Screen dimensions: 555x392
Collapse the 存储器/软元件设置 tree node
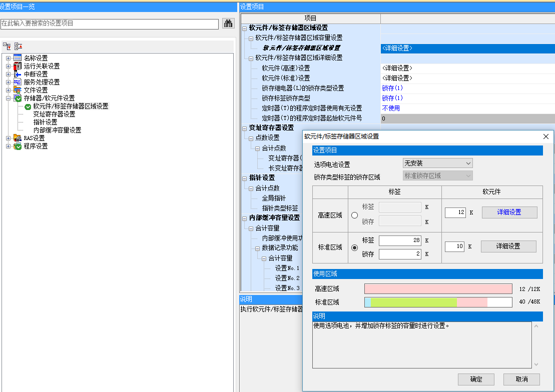pos(8,98)
